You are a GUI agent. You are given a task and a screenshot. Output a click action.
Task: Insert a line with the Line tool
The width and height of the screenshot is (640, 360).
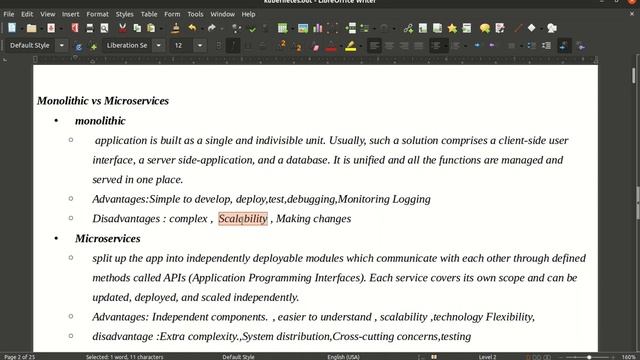click(x=518, y=28)
